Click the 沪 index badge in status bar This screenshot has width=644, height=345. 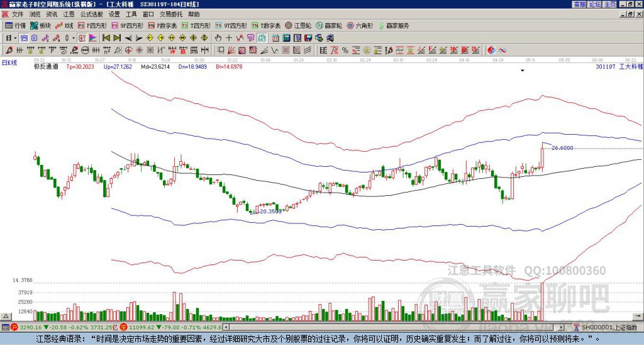(14, 327)
